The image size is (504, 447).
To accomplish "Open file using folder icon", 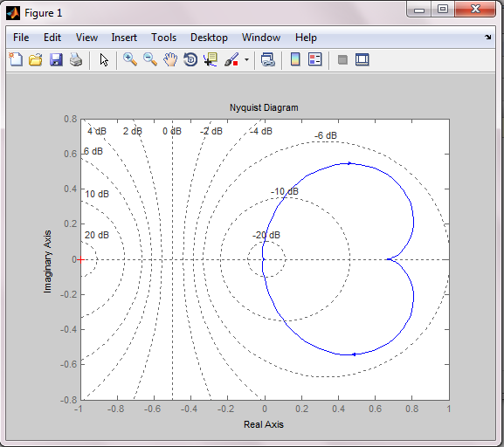I will (x=36, y=59).
